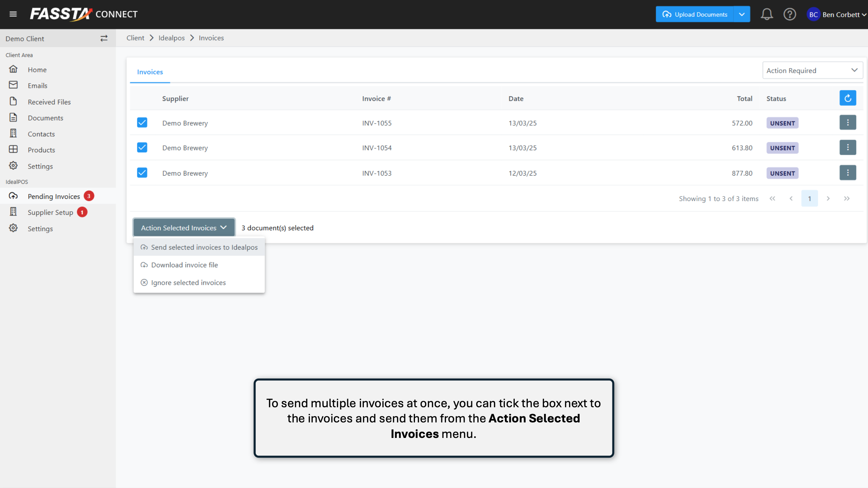
Task: Uncheck the INV-1053 invoice checkbox
Action: (x=142, y=173)
